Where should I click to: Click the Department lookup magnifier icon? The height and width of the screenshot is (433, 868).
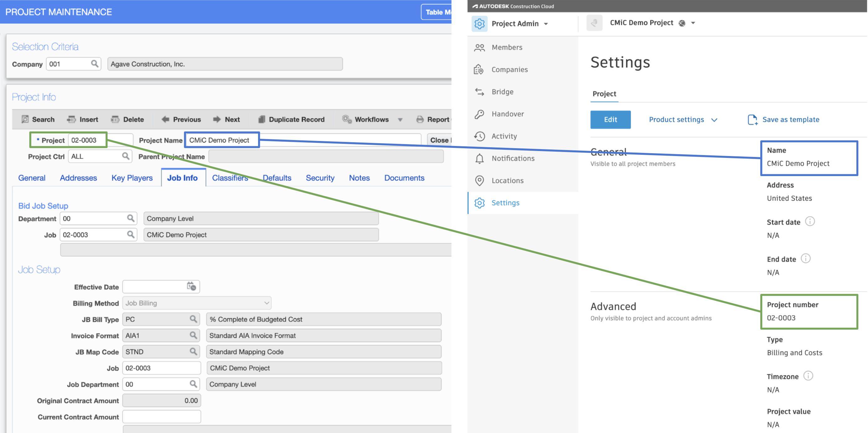tap(131, 218)
